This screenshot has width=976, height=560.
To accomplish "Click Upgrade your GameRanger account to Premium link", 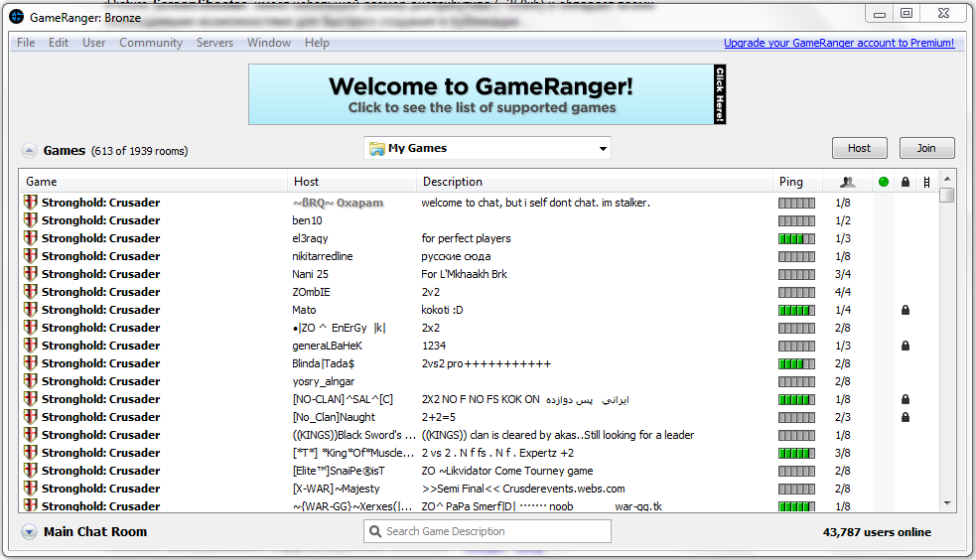I will (x=838, y=43).
